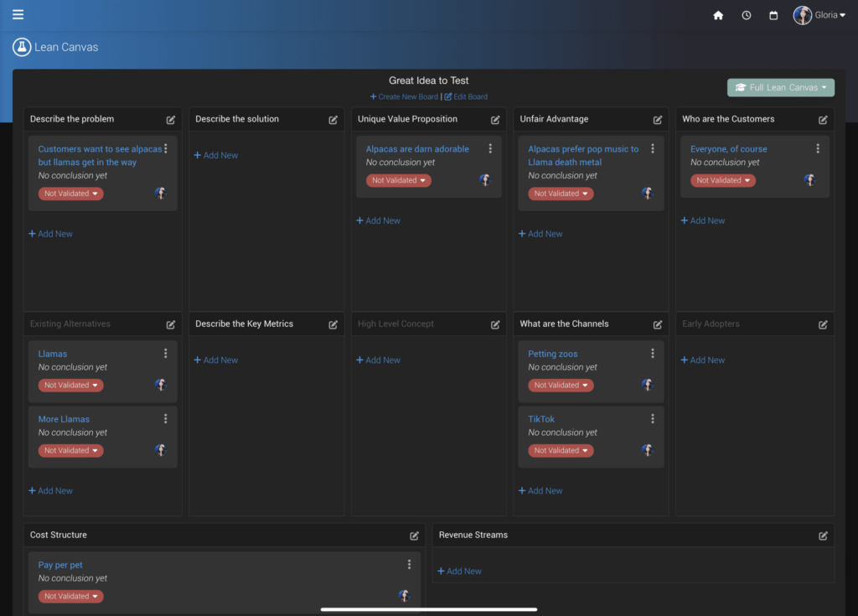Viewport: 858px width, 616px height.
Task: Click assignee avatar on the Llamas card
Action: [x=160, y=385]
